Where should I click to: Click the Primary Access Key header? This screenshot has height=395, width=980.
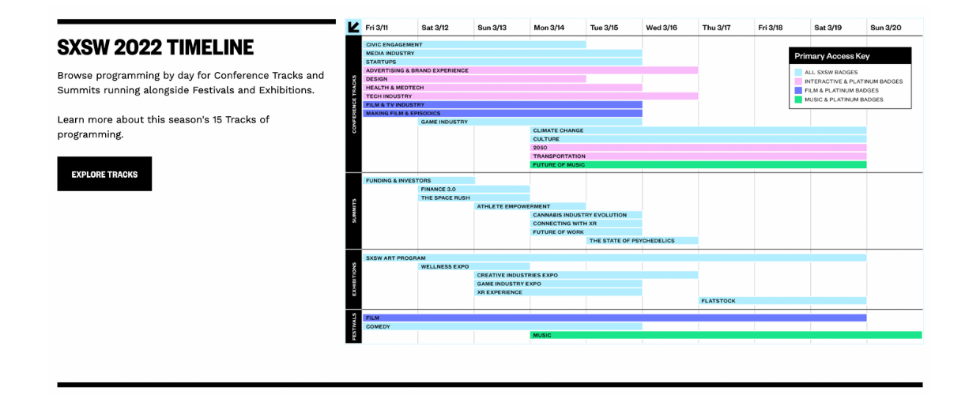(850, 56)
